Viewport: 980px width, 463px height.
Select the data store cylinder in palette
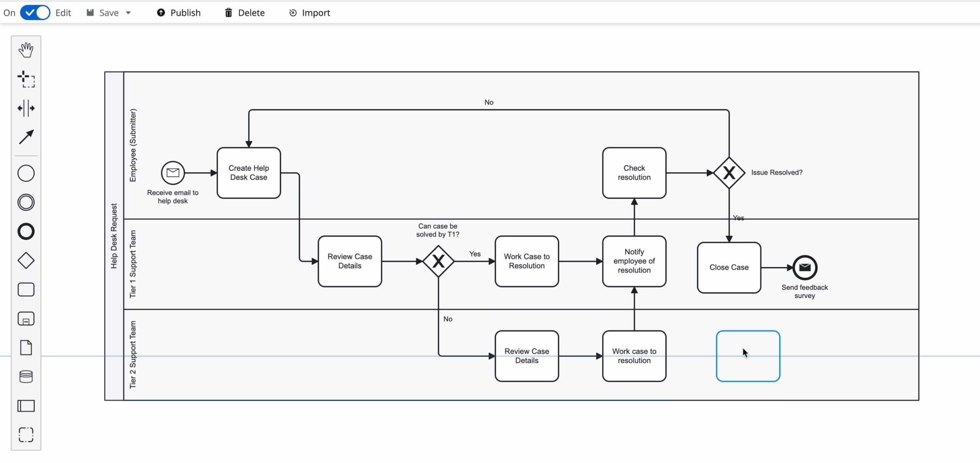26,377
